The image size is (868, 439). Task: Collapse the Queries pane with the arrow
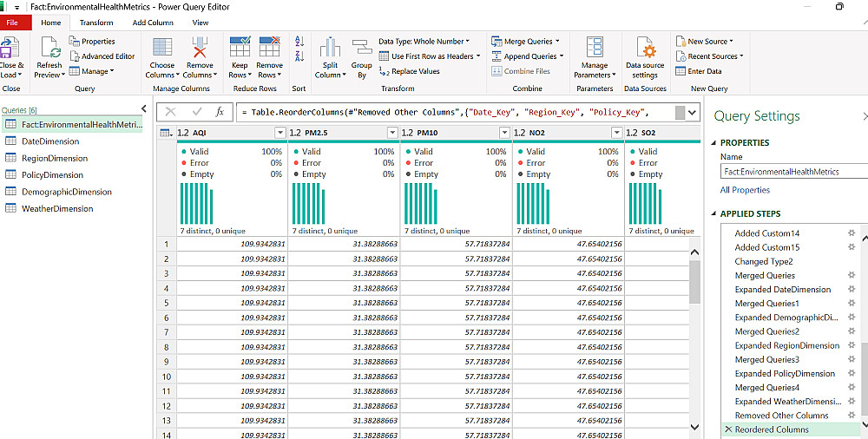(x=144, y=108)
